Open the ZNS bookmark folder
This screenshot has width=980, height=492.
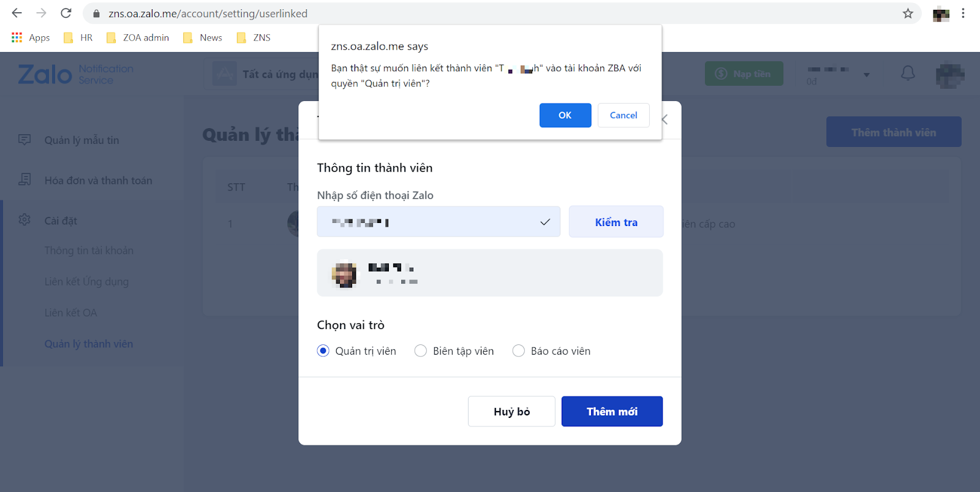click(x=254, y=37)
